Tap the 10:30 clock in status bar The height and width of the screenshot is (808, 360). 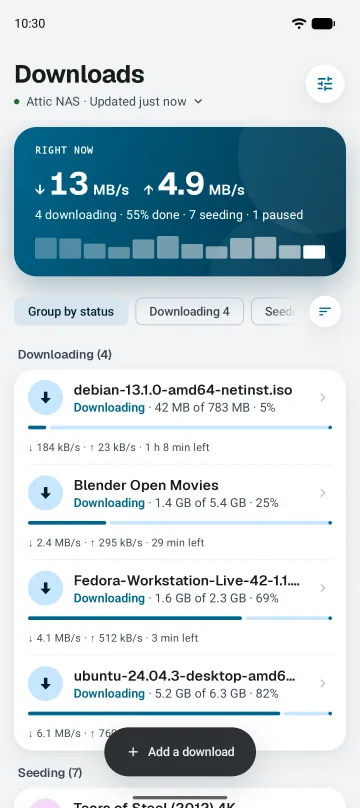click(30, 23)
